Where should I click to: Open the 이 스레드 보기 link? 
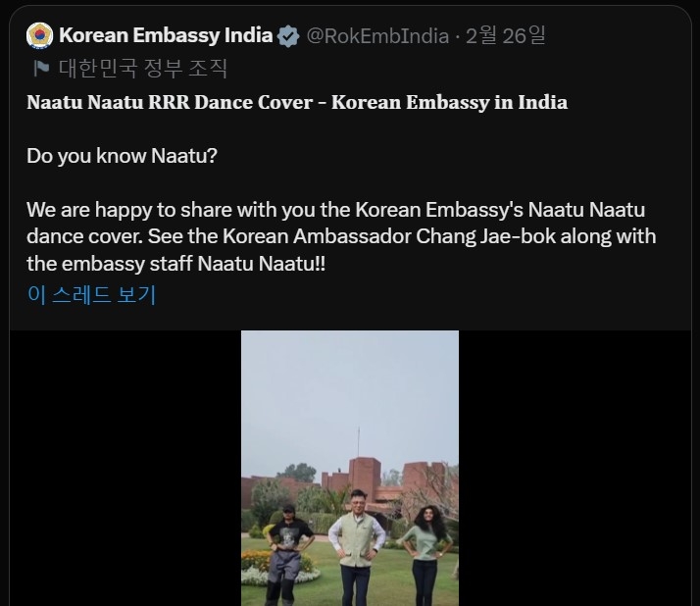tap(91, 294)
